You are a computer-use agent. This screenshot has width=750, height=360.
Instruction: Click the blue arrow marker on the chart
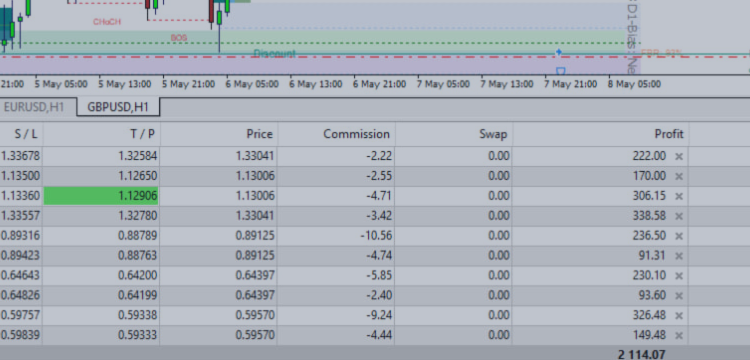559,52
